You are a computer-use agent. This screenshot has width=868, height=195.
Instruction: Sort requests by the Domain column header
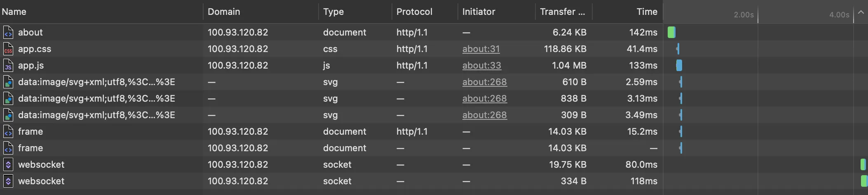(x=224, y=12)
